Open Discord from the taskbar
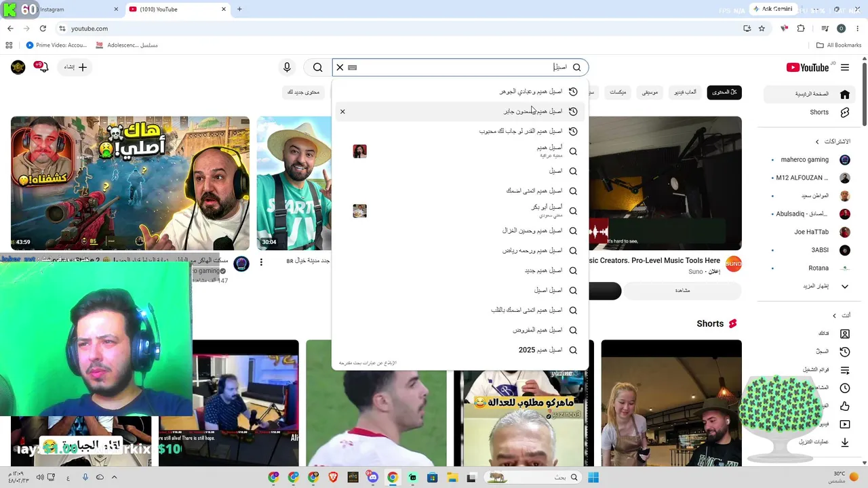The image size is (868, 488). pyautogui.click(x=372, y=477)
